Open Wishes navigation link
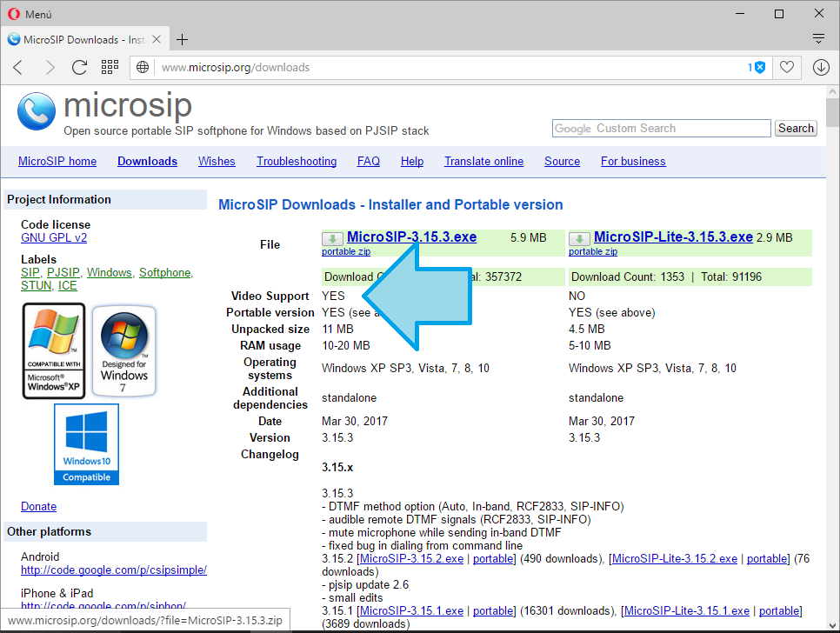 click(217, 161)
